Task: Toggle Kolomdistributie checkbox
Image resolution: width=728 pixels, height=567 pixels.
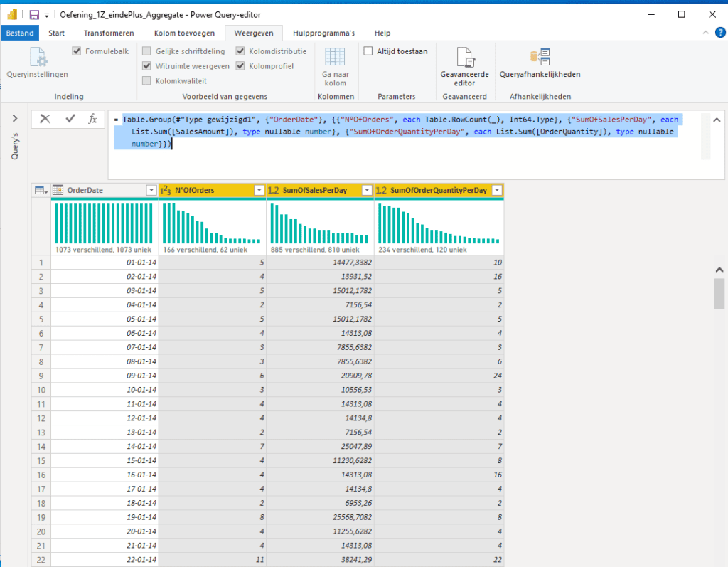Action: click(x=240, y=51)
